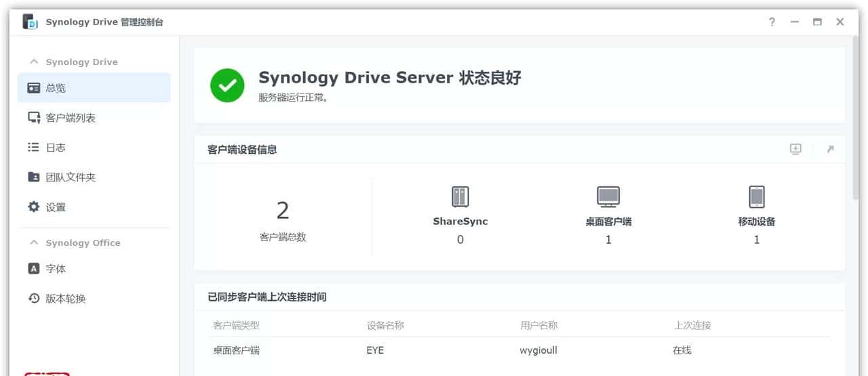Click the 版本轮换 history icon

33,299
